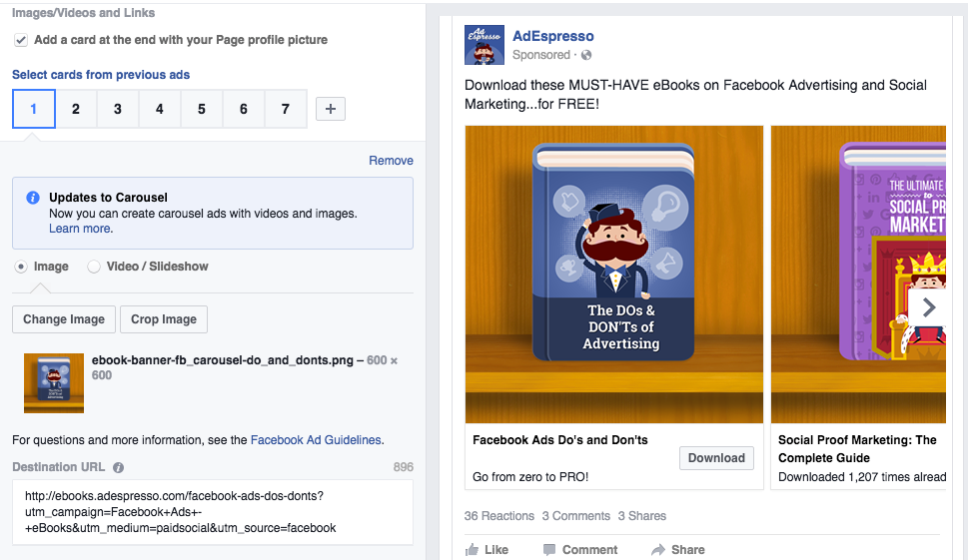Image resolution: width=968 pixels, height=560 pixels.
Task: Click the Change Image button
Action: coord(64,319)
